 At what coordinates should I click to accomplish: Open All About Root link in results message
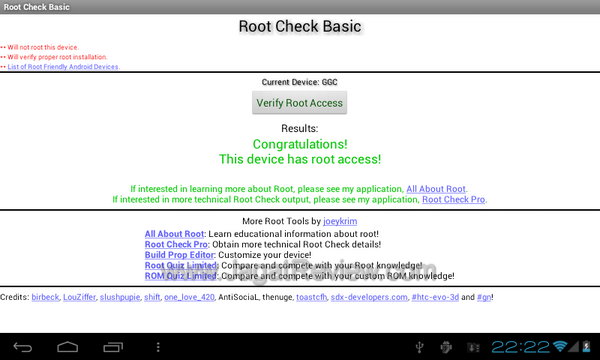click(436, 189)
